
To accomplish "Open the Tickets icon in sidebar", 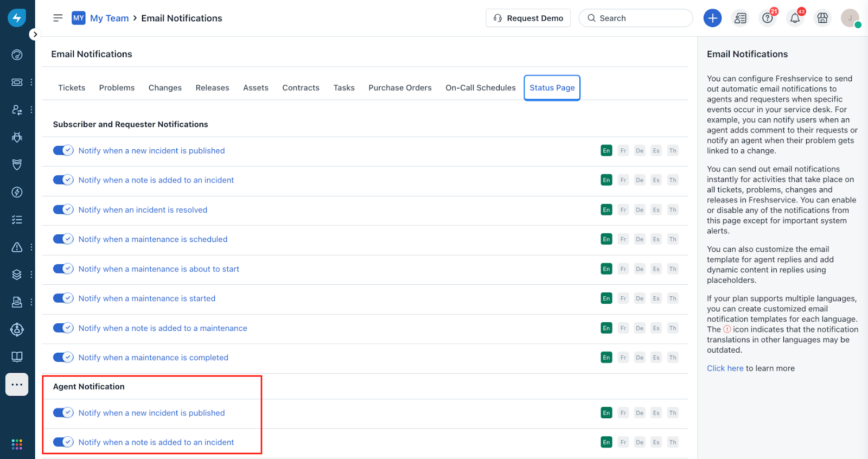I will click(17, 82).
